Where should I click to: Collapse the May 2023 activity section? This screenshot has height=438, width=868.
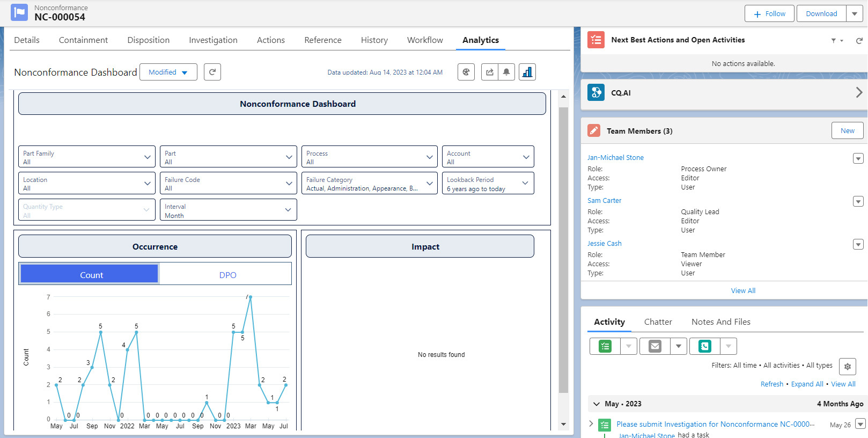click(597, 404)
